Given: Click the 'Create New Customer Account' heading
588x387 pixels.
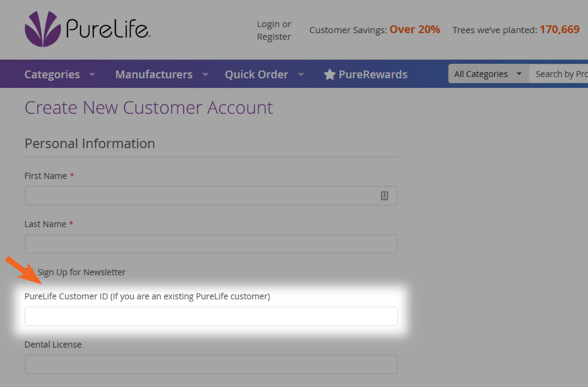Looking at the screenshot, I should pyautogui.click(x=149, y=108).
